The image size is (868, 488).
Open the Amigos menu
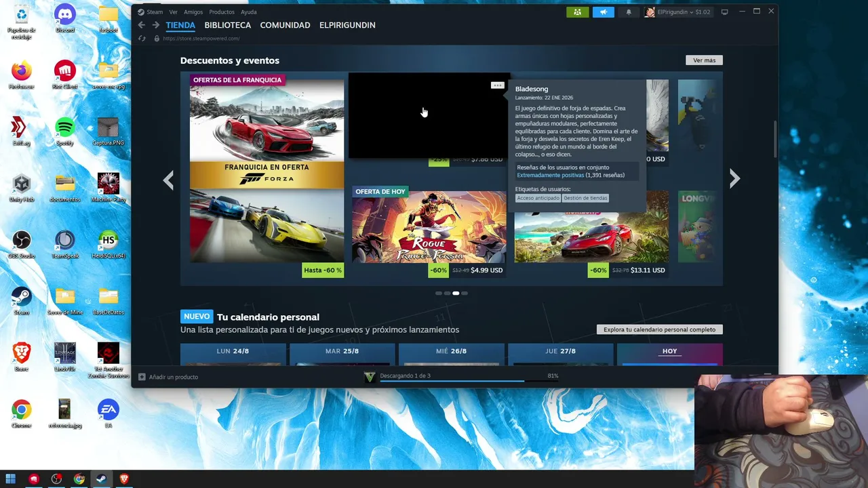click(193, 12)
